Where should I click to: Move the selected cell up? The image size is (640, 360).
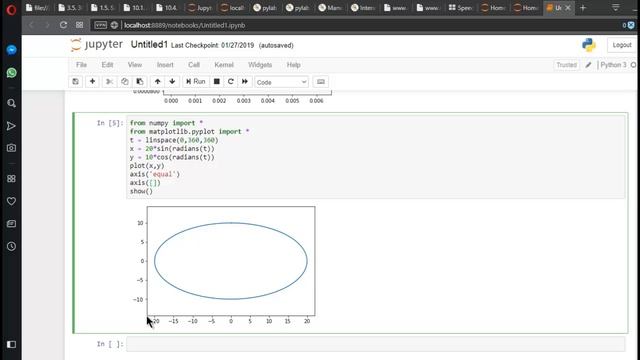(x=158, y=82)
